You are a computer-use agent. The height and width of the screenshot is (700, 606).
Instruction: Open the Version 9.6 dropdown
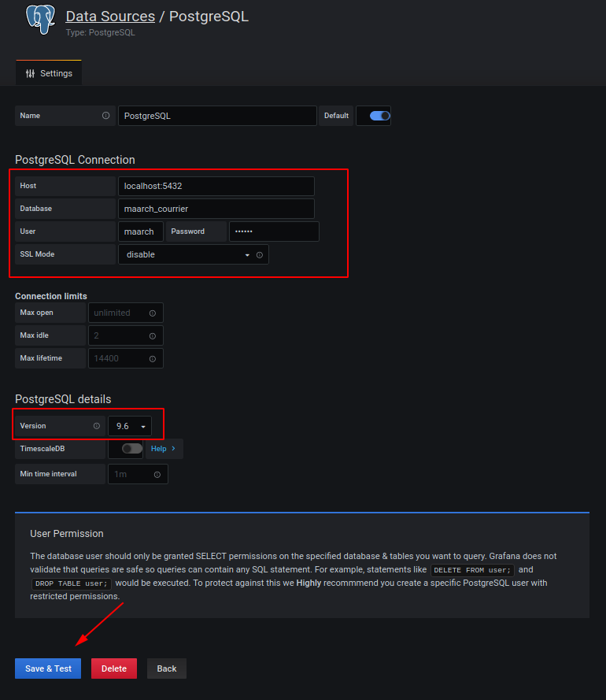pos(130,426)
